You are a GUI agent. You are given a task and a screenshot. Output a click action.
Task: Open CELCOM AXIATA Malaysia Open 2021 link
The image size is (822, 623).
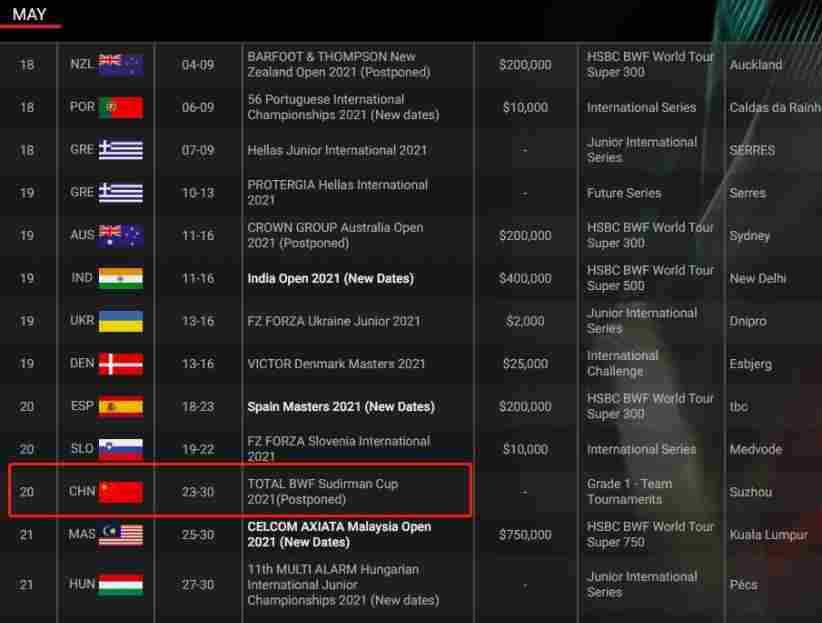(339, 534)
